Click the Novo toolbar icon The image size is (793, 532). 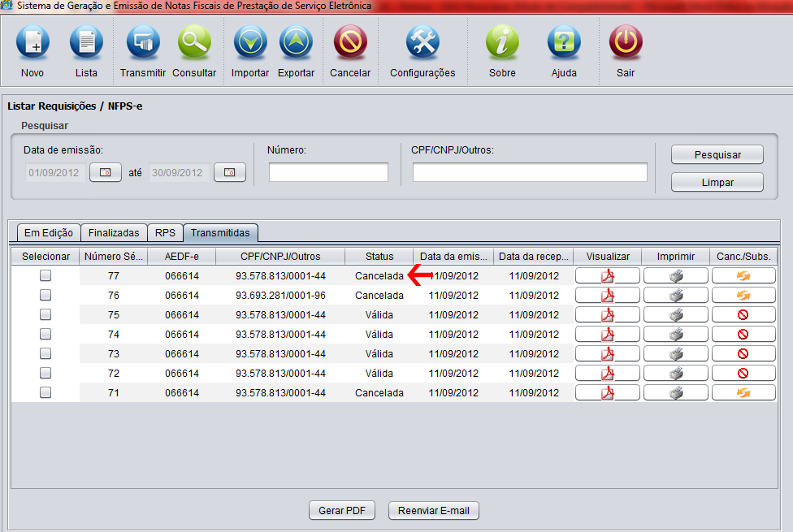point(32,42)
